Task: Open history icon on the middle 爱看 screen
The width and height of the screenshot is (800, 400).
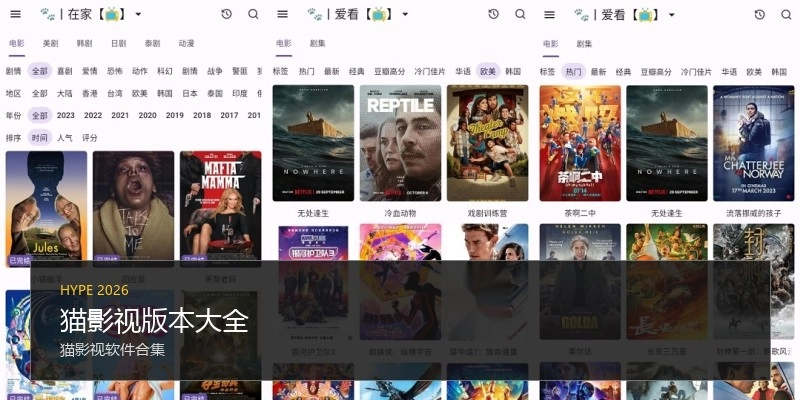Action: click(x=493, y=14)
